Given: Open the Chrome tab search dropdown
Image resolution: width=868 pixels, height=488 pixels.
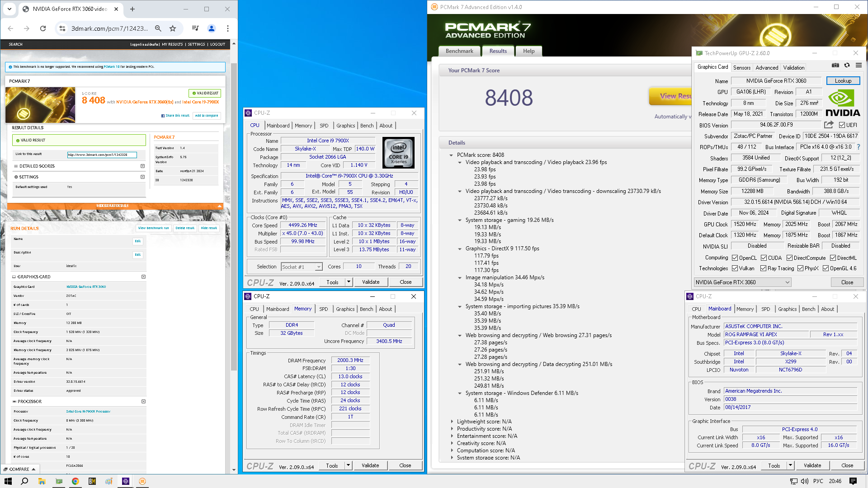Looking at the screenshot, I should click(9, 9).
